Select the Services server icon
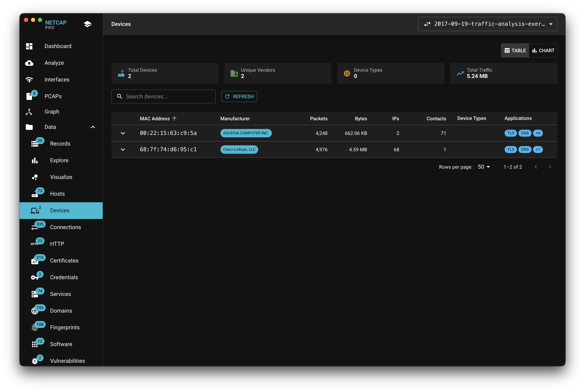This screenshot has width=585, height=392. click(35, 294)
